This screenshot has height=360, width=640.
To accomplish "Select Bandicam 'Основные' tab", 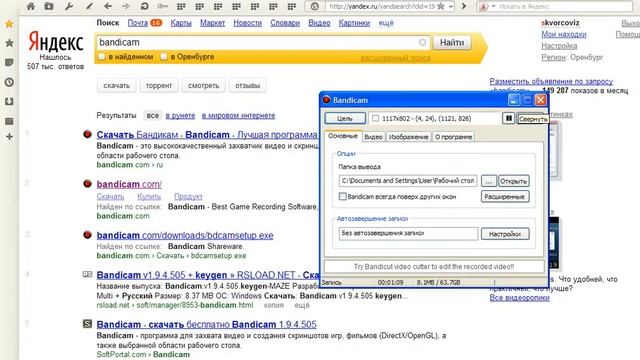I will click(343, 136).
